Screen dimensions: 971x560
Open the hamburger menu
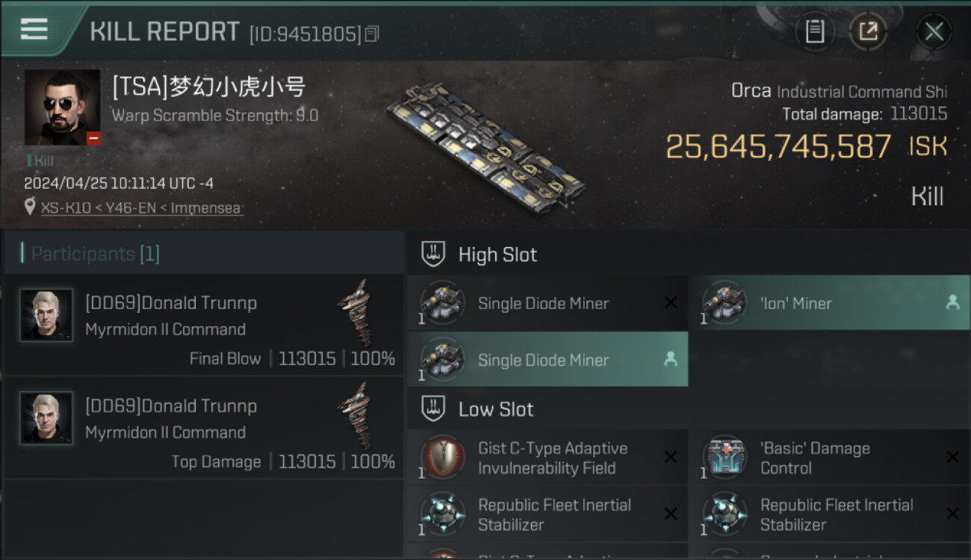[34, 29]
